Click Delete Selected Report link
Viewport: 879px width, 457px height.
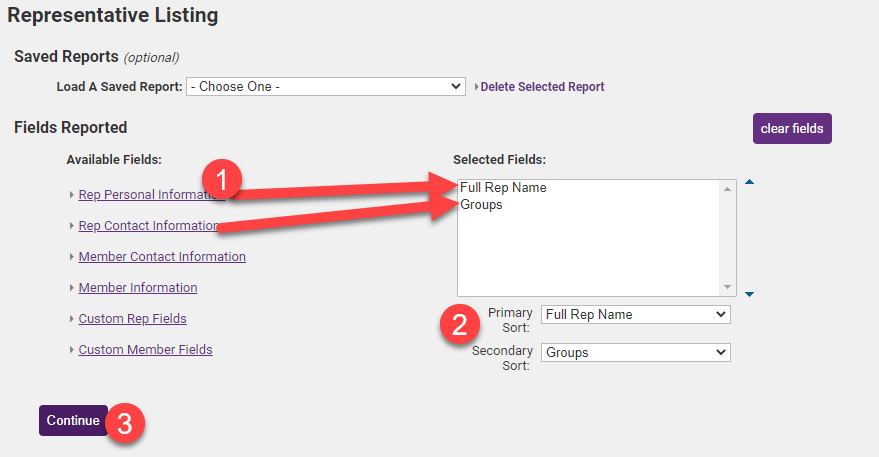point(542,87)
